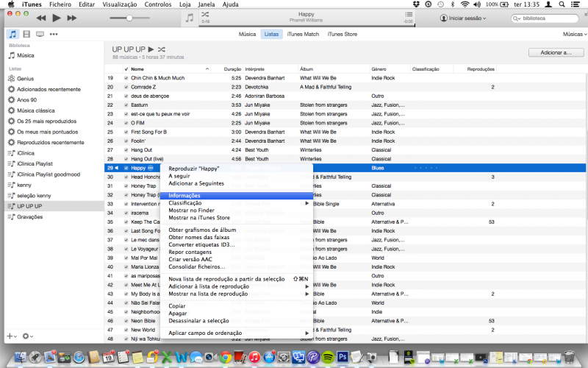
Task: Open the Finder icon in the Dock
Action: tap(21, 357)
